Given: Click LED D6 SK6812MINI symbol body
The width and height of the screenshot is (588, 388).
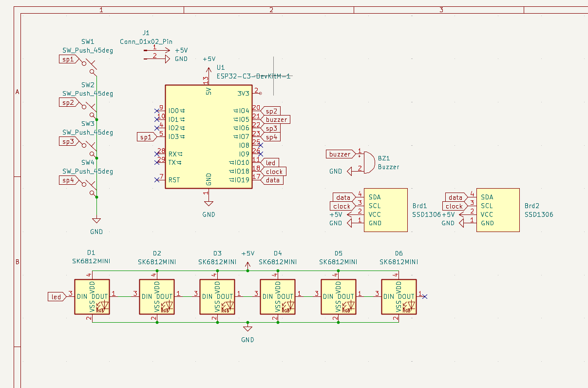Looking at the screenshot, I should point(398,296).
